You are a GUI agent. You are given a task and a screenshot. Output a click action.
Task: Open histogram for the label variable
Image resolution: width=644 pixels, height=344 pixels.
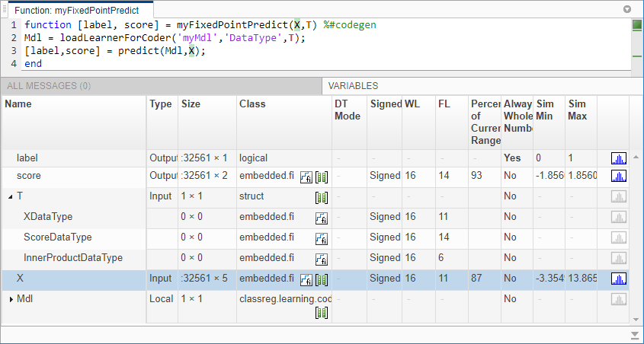click(x=618, y=158)
